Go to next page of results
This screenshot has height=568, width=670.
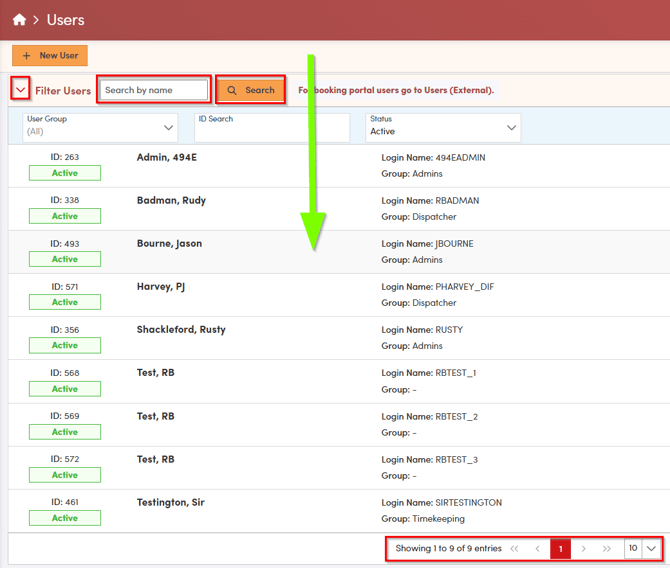[584, 549]
